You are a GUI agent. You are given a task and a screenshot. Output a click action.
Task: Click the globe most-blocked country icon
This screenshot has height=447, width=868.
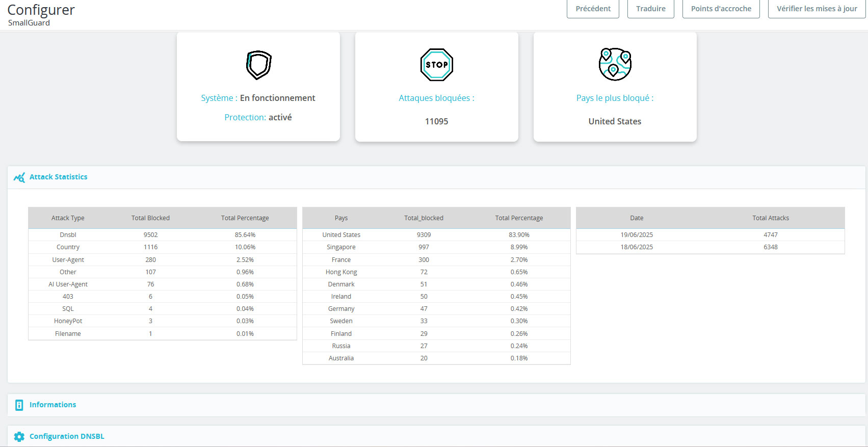pos(615,65)
